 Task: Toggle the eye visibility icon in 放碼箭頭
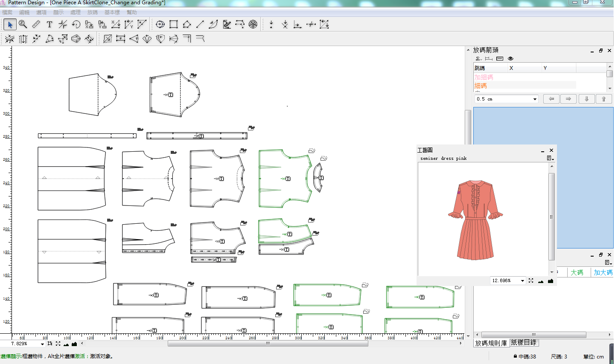coord(510,58)
